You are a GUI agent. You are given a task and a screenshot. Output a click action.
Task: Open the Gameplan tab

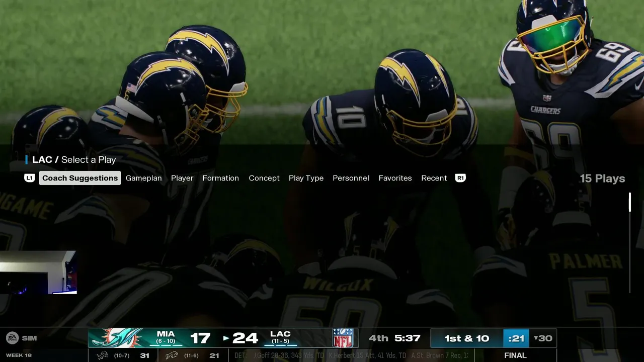(x=144, y=178)
